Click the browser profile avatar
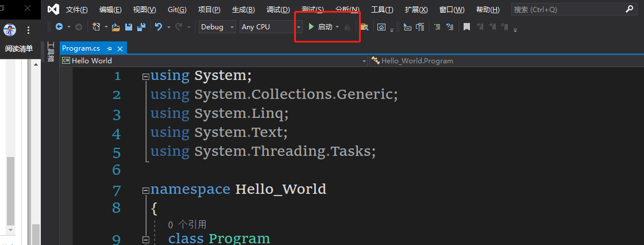Viewport: 644px width, 245px height. click(10, 29)
